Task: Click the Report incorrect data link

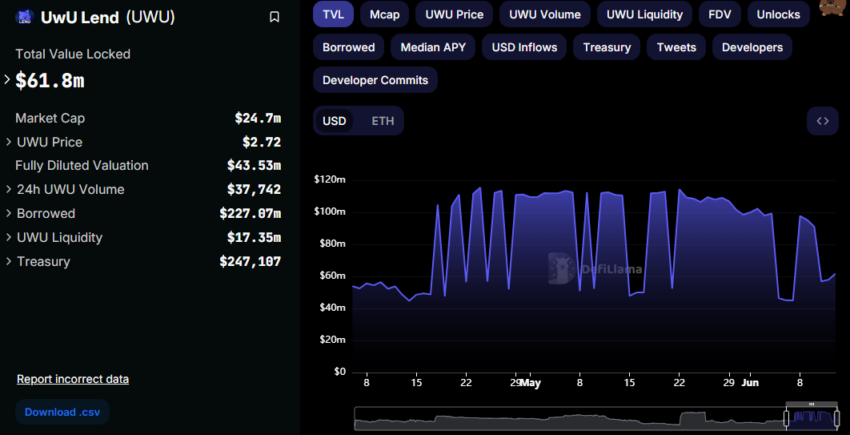Action: (x=73, y=379)
